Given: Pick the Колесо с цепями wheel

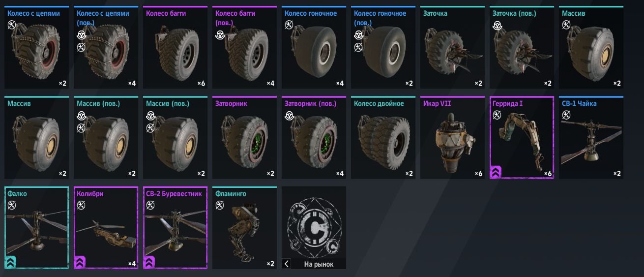Looking at the screenshot, I should 36,48.
